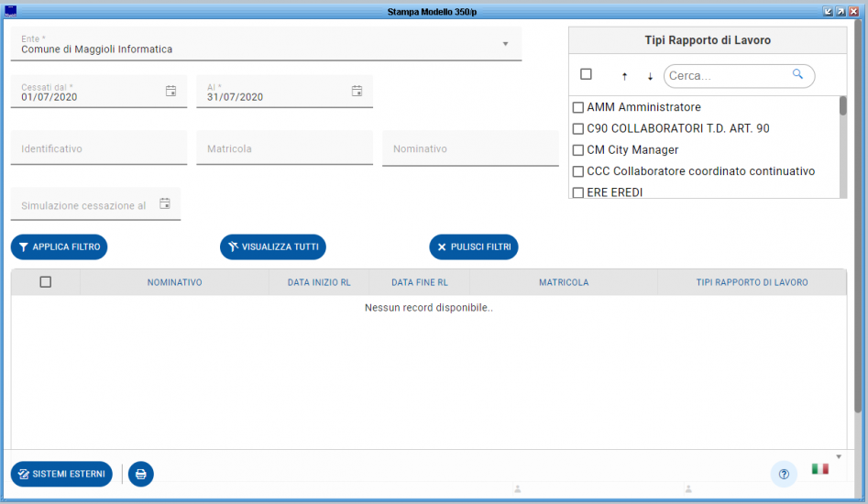This screenshot has height=504, width=868.
Task: Click the Tipi Rapporto list scrollbar thumb
Action: click(x=842, y=105)
